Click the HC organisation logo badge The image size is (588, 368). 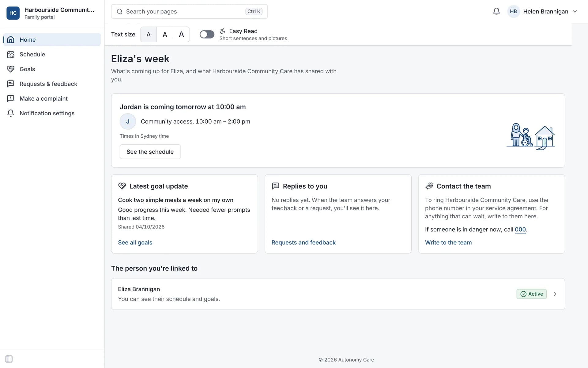[13, 13]
